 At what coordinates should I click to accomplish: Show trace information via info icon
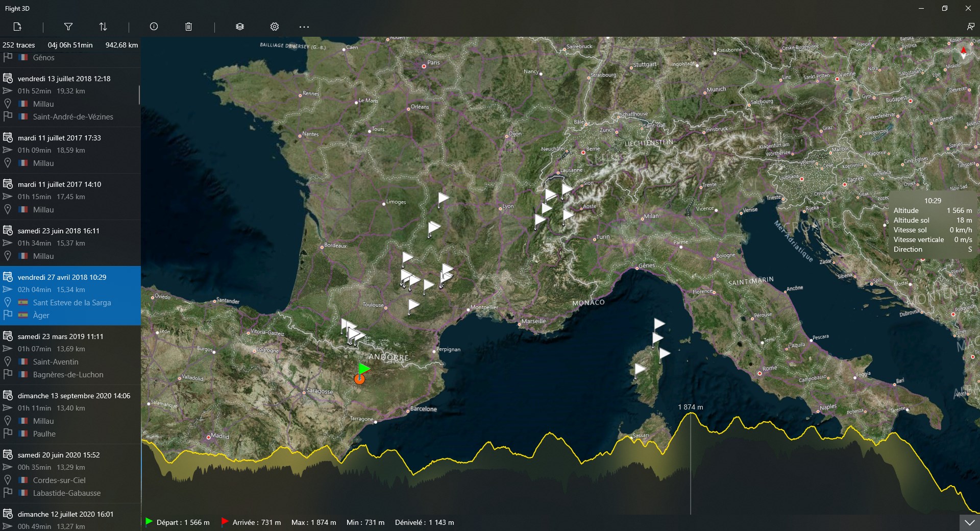pyautogui.click(x=154, y=27)
